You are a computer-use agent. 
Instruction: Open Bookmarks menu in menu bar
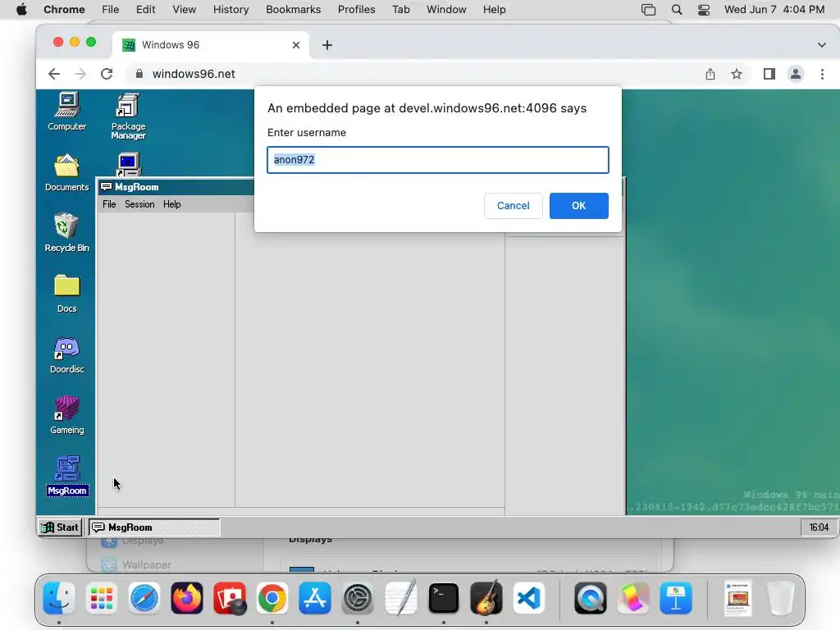(293, 9)
